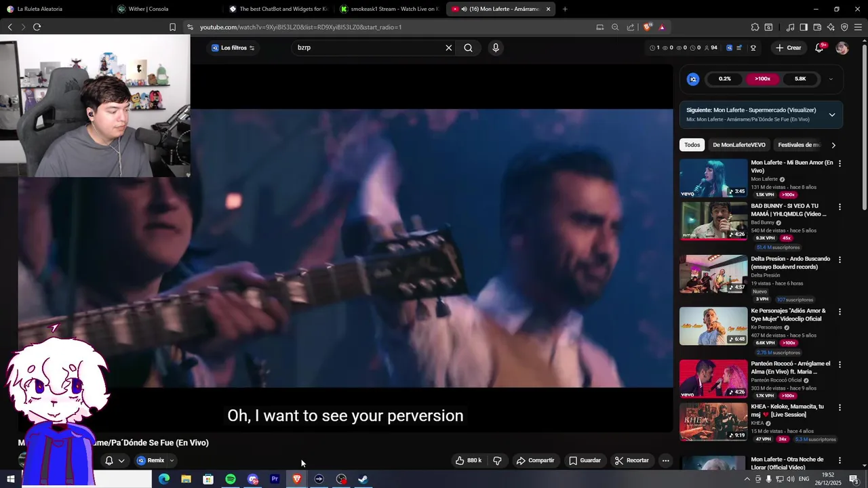This screenshot has height=488, width=868.
Task: Select the De MonLaferteVEVO chip
Action: (x=739, y=145)
